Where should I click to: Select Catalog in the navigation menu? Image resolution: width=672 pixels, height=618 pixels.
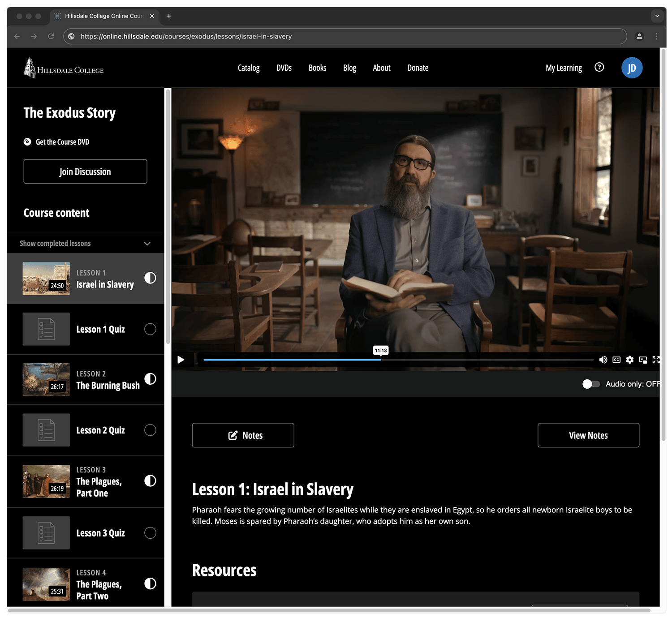click(248, 68)
